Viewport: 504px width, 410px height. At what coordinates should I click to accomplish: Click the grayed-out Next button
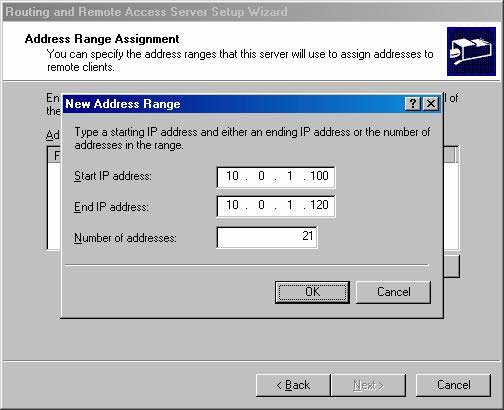(x=368, y=385)
